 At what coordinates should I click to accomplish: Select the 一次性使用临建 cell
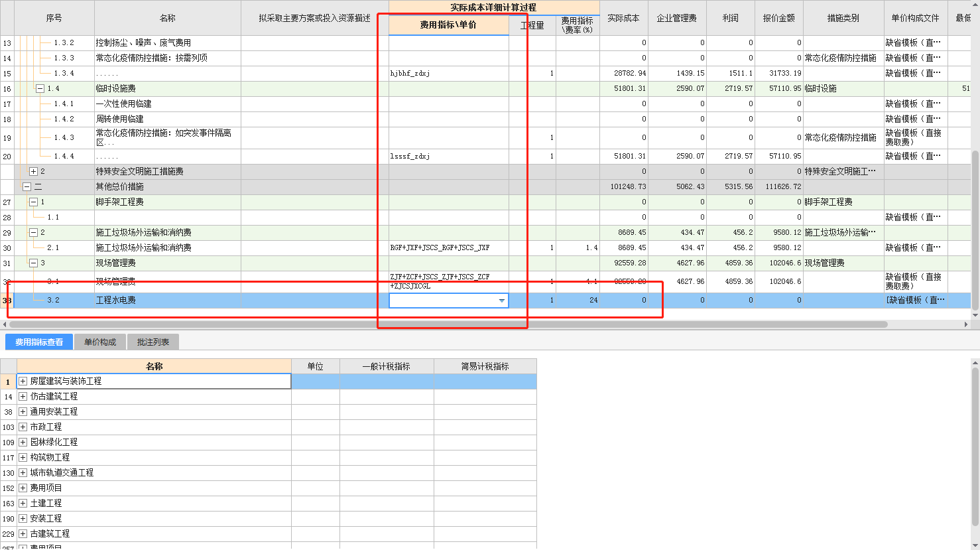[168, 104]
